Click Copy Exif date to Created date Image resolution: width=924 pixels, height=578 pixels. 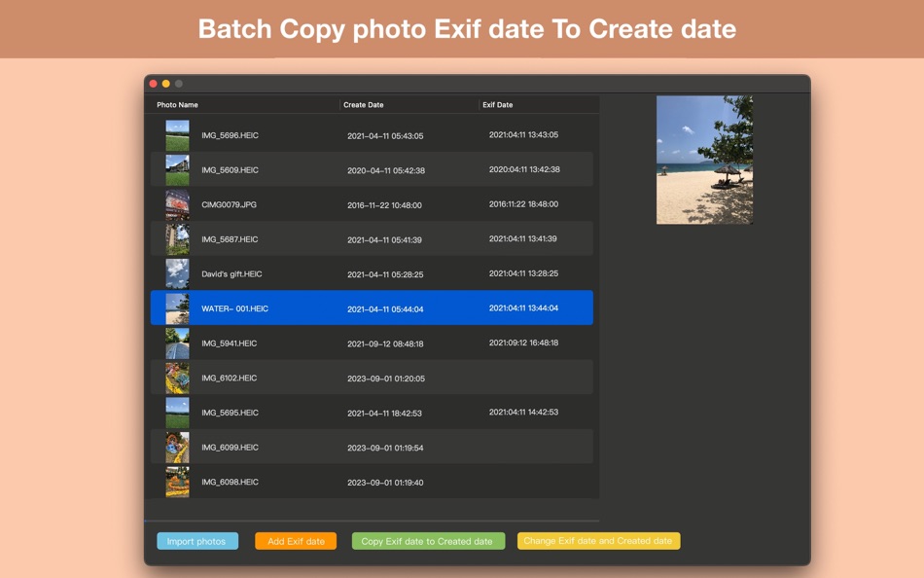click(x=428, y=541)
